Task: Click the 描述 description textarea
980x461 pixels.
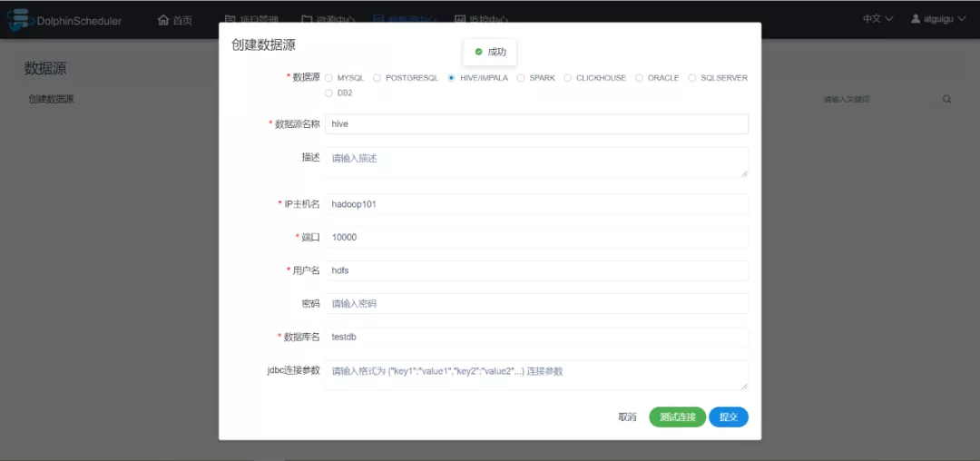Action: [x=536, y=162]
